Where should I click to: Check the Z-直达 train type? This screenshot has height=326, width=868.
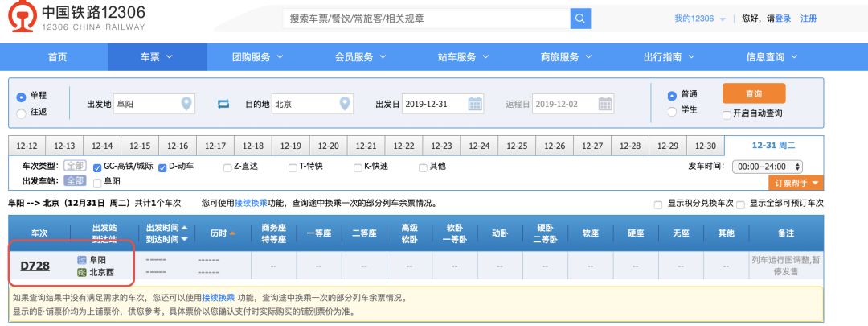tap(227, 168)
